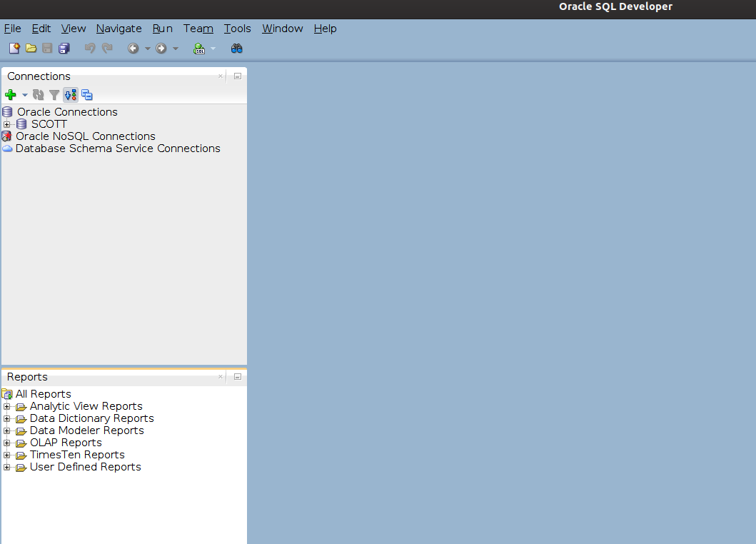756x544 pixels.
Task: Click the Connections panel title tab
Action: [39, 76]
